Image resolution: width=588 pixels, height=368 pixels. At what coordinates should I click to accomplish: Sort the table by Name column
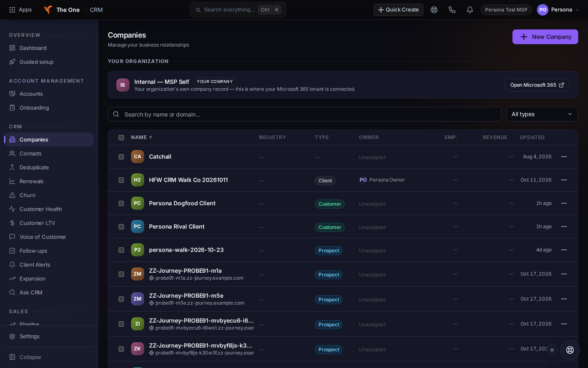pyautogui.click(x=142, y=137)
